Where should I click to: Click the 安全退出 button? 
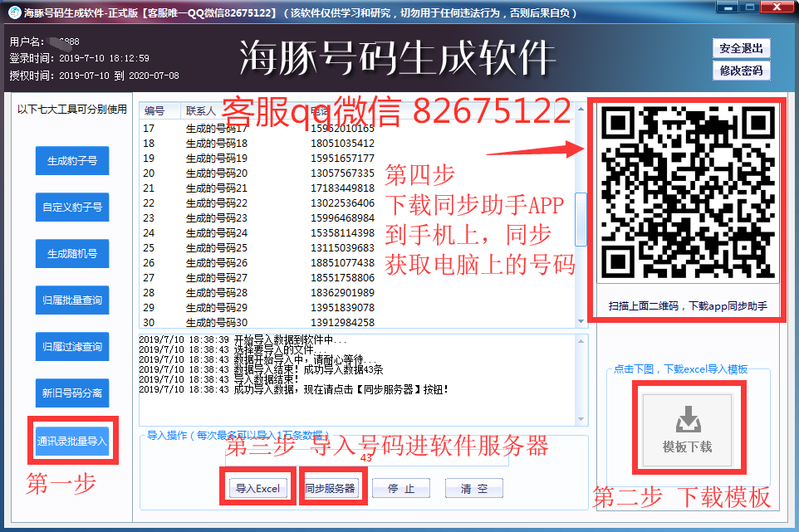click(741, 48)
